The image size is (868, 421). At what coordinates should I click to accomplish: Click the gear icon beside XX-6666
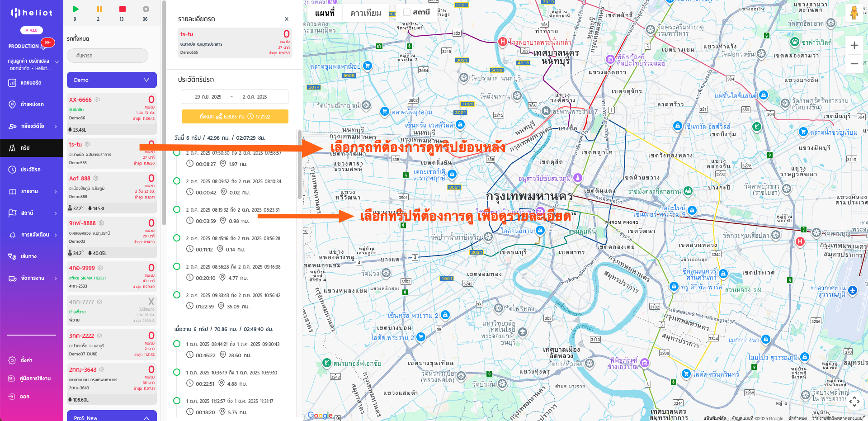[x=97, y=99]
